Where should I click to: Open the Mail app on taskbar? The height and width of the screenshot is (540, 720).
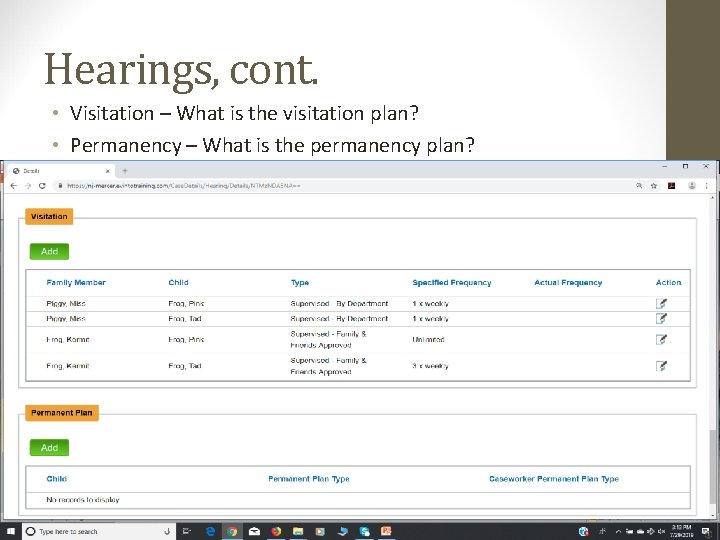click(x=254, y=531)
